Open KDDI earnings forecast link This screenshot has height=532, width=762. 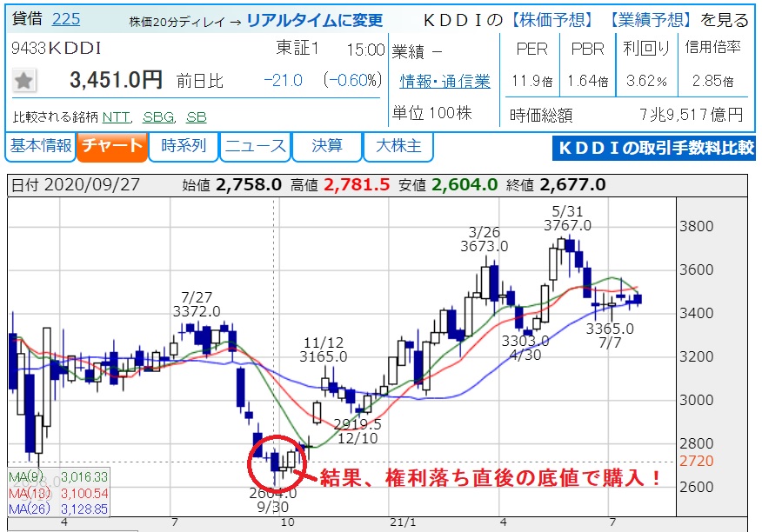tap(651, 19)
